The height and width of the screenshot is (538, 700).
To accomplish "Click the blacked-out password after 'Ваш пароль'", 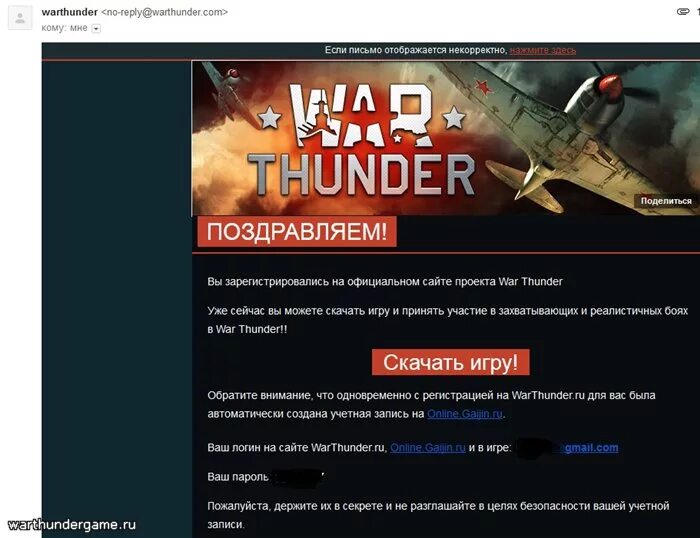I will click(298, 477).
